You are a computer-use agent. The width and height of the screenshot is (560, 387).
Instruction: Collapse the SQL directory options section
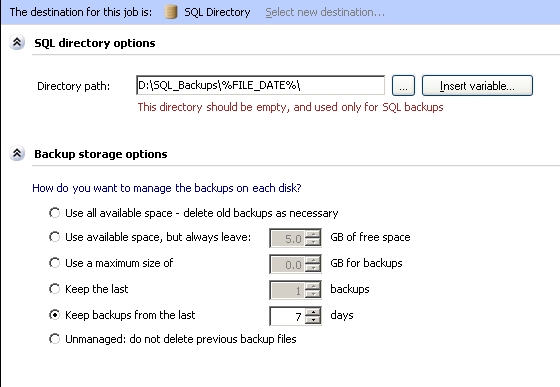coord(17,43)
